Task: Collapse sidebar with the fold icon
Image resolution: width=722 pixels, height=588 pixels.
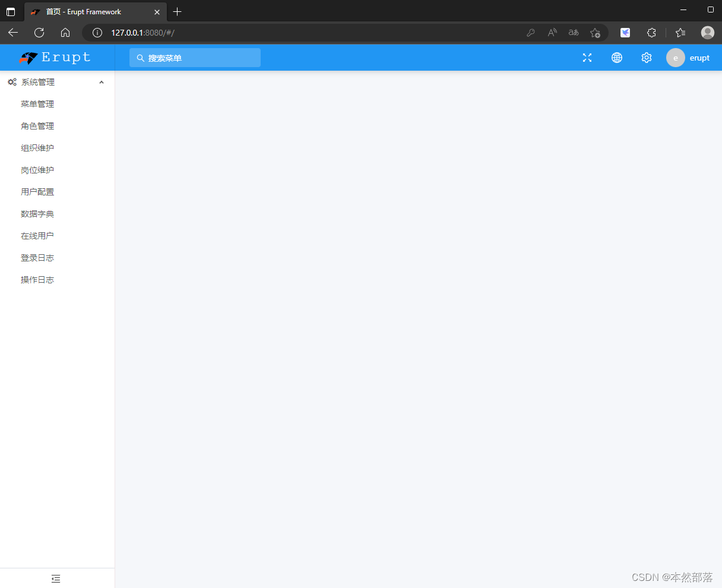Action: (56, 578)
